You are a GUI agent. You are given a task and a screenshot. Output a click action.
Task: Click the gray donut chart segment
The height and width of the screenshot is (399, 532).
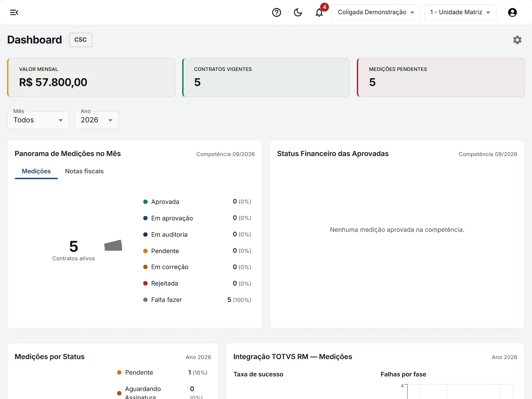[x=113, y=245]
